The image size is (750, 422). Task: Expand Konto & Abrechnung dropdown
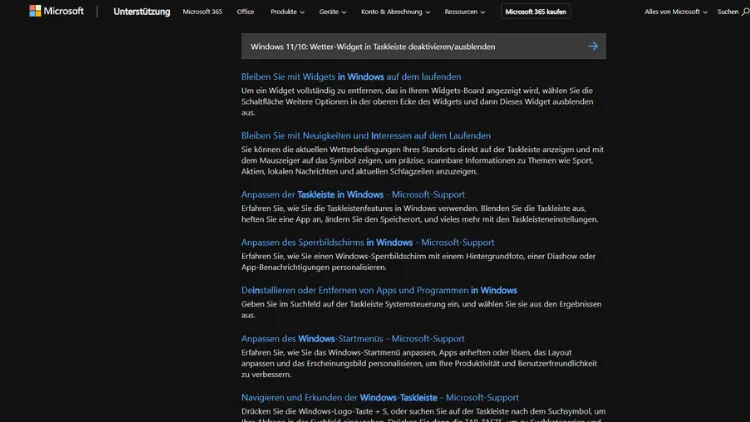pyautogui.click(x=395, y=11)
